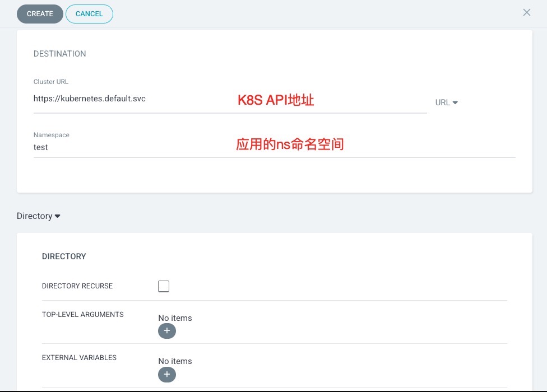Select the Namespace field label
This screenshot has width=547, height=392.
pyautogui.click(x=52, y=135)
